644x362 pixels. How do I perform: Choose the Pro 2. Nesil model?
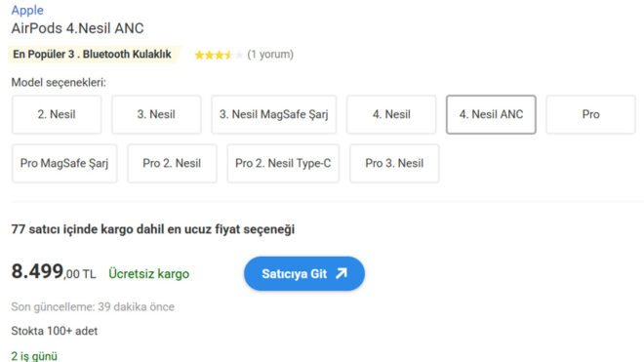coord(172,164)
